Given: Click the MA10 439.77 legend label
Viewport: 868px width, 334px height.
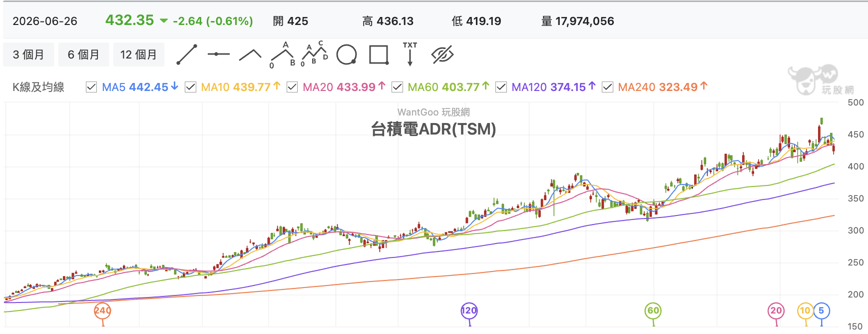Looking at the screenshot, I should tap(241, 87).
